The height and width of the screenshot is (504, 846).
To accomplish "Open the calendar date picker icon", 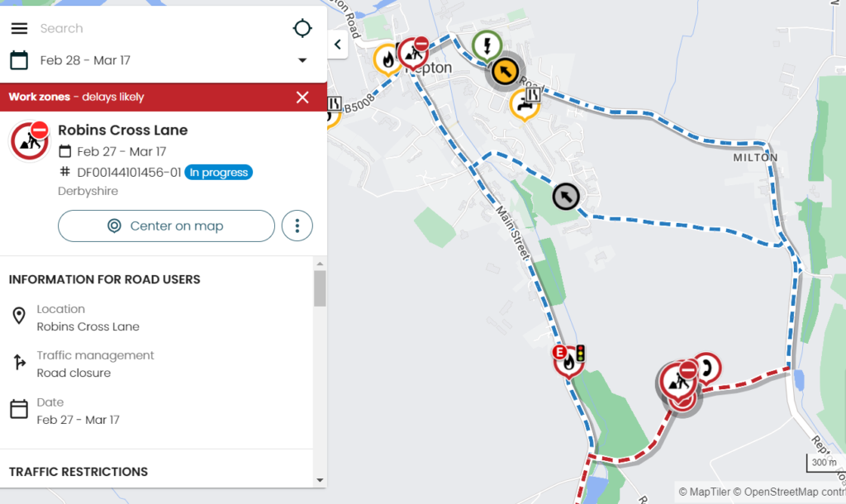I will [19, 59].
